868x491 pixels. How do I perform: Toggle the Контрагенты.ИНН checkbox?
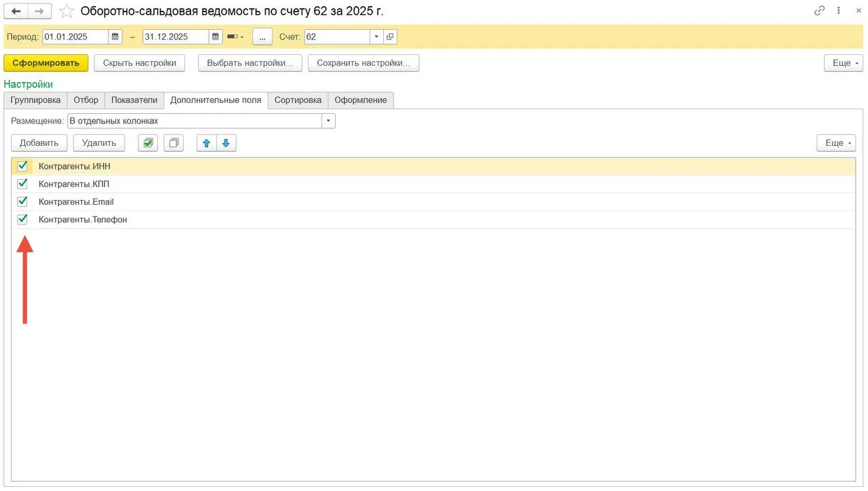click(x=22, y=165)
